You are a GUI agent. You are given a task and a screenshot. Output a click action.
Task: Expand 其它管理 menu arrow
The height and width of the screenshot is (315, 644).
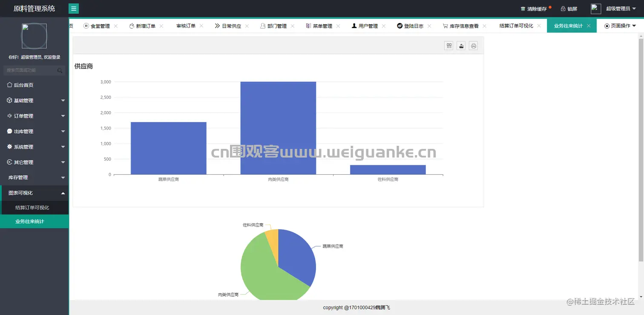63,162
